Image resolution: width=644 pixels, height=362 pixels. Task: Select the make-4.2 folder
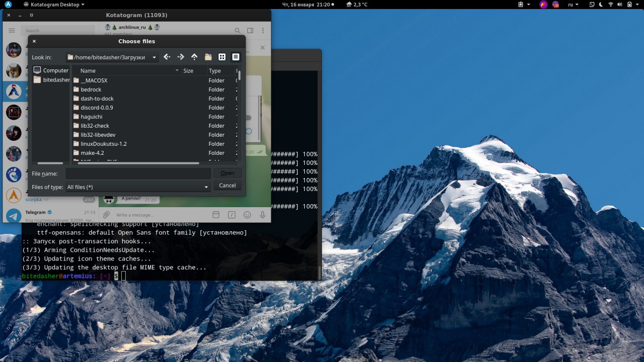click(x=92, y=153)
